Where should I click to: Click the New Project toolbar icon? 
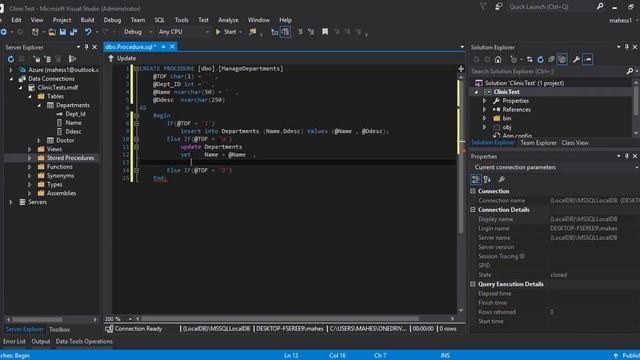coord(36,32)
